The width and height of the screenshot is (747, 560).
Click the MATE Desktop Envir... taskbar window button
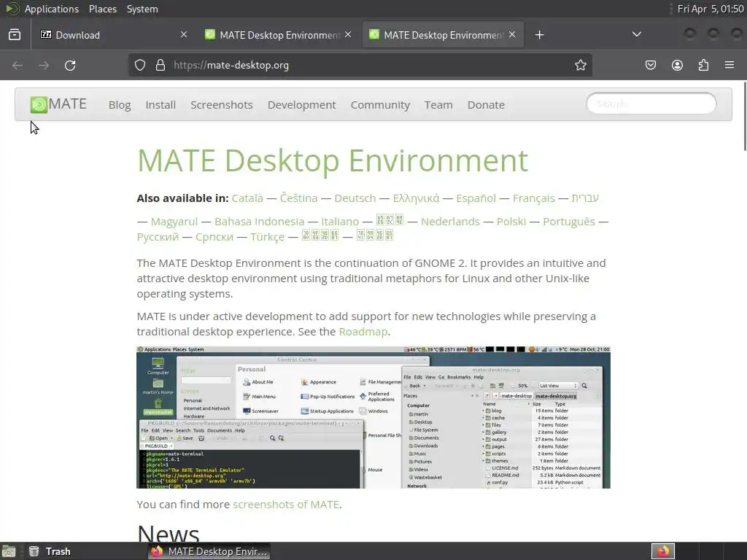(x=209, y=551)
